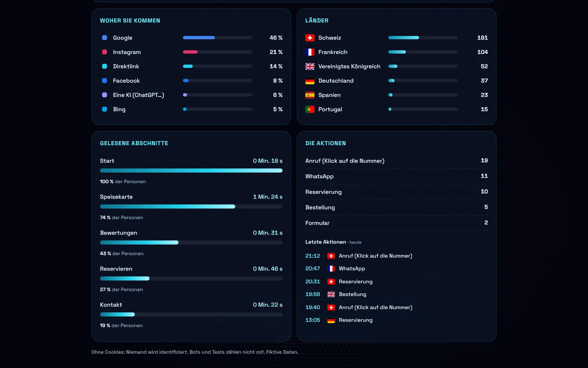Click the Spain flag next to Spanien
Image resolution: width=588 pixels, height=368 pixels.
(310, 95)
